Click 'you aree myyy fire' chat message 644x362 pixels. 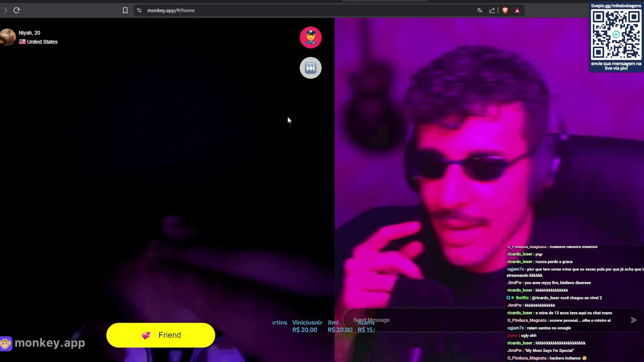click(549, 283)
